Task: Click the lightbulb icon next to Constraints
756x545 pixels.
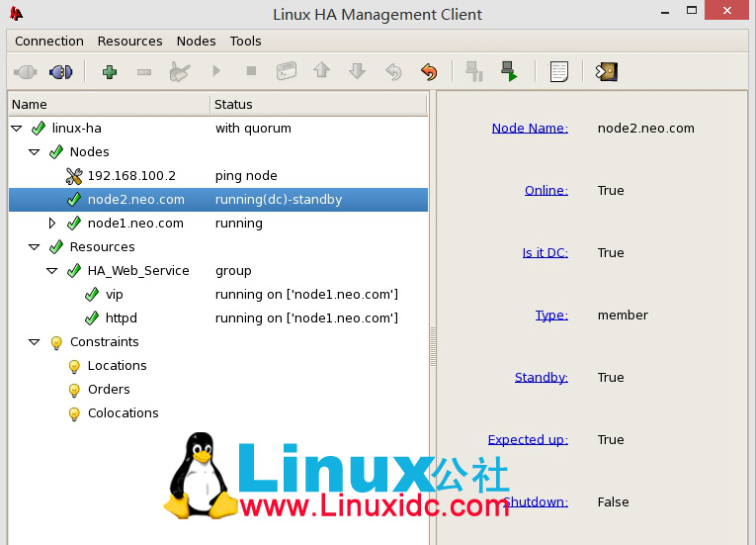Action: (x=56, y=342)
